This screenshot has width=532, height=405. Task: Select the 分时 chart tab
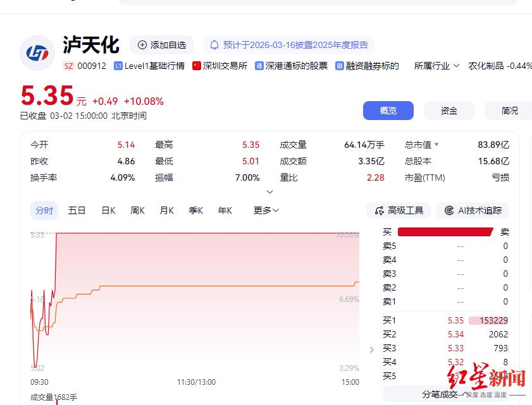pos(44,210)
